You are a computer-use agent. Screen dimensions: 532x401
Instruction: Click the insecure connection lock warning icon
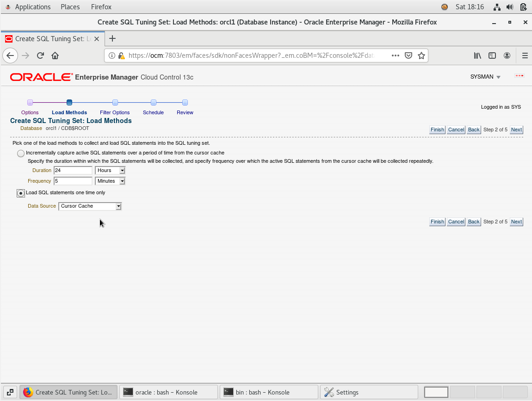coord(121,56)
